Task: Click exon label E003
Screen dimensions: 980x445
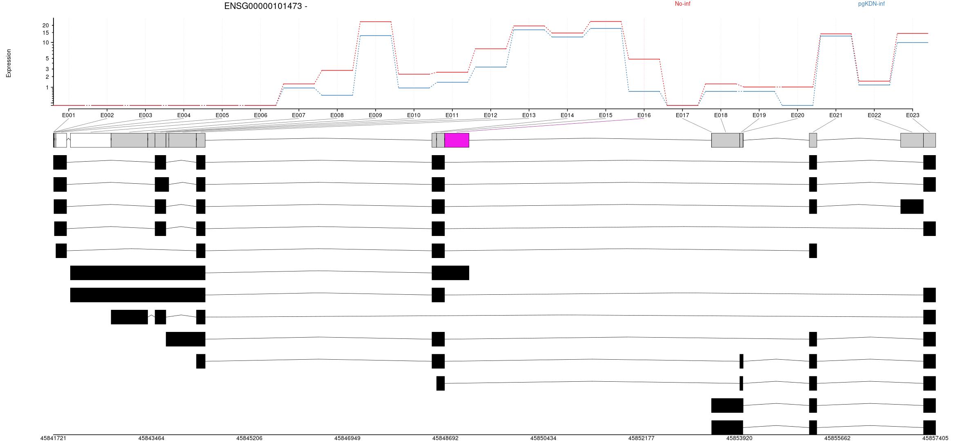Action: (x=145, y=115)
